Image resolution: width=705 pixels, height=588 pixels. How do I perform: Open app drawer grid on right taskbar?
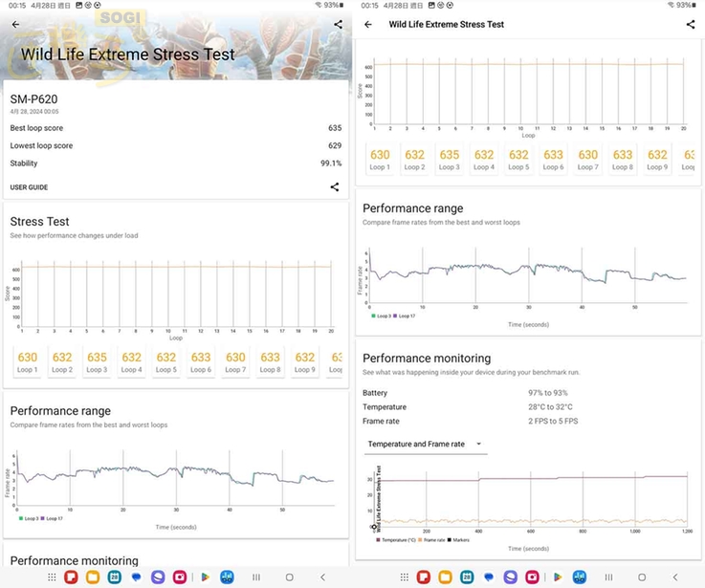(405, 577)
